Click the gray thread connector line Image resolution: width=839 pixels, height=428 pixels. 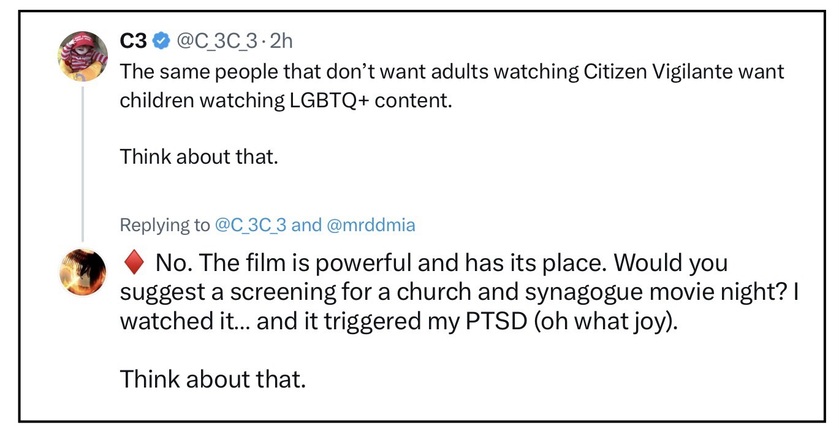(x=83, y=164)
